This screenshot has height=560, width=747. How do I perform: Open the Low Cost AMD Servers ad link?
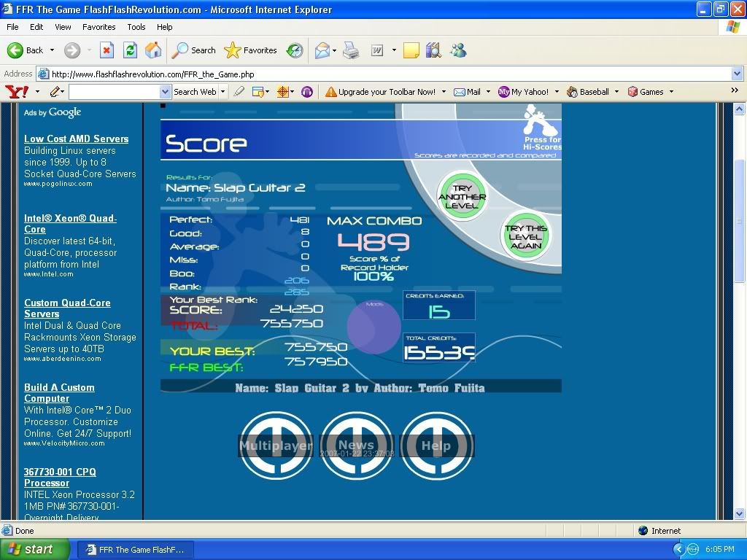click(x=76, y=139)
